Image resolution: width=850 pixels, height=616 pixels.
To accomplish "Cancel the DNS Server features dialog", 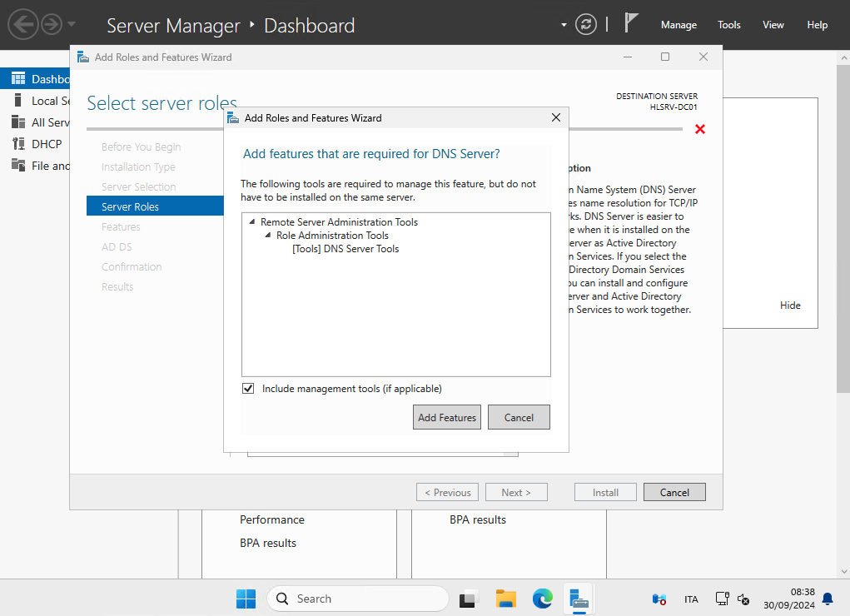I will (519, 417).
